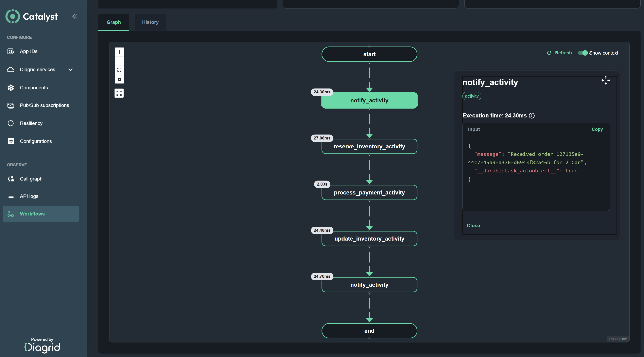Select the Graph tab
This screenshot has height=357, width=644.
[x=114, y=22]
